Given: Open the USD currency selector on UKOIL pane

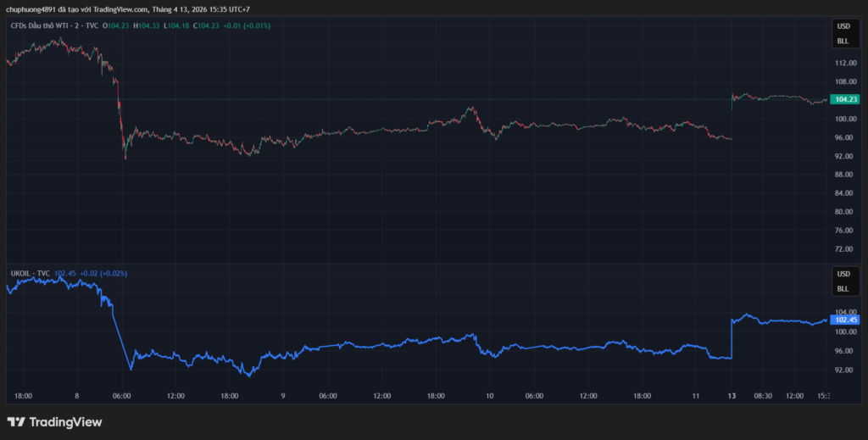Looking at the screenshot, I should 843,275.
